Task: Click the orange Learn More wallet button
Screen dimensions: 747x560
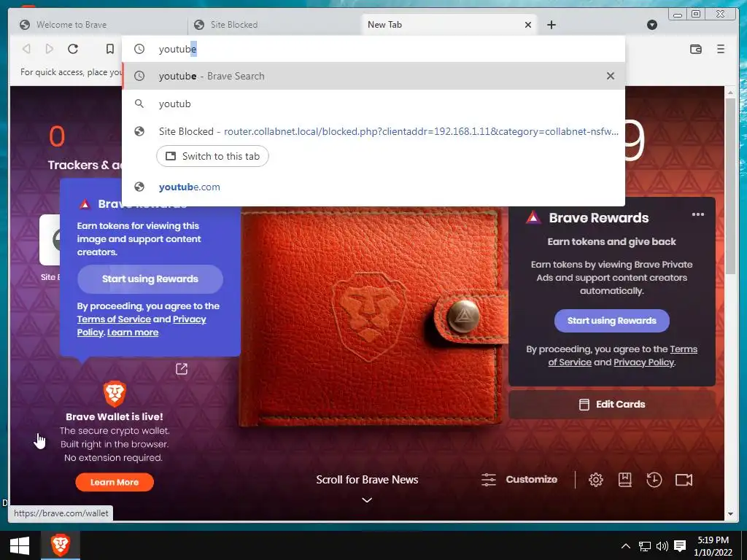Action: [x=115, y=483]
